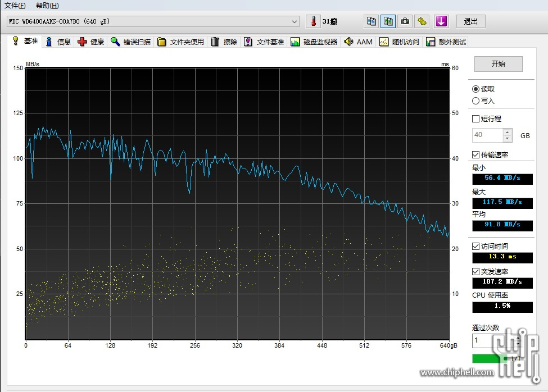Switch to the 随机访问 tab
Image resolution: width=548 pixels, height=392 pixels.
(x=400, y=42)
